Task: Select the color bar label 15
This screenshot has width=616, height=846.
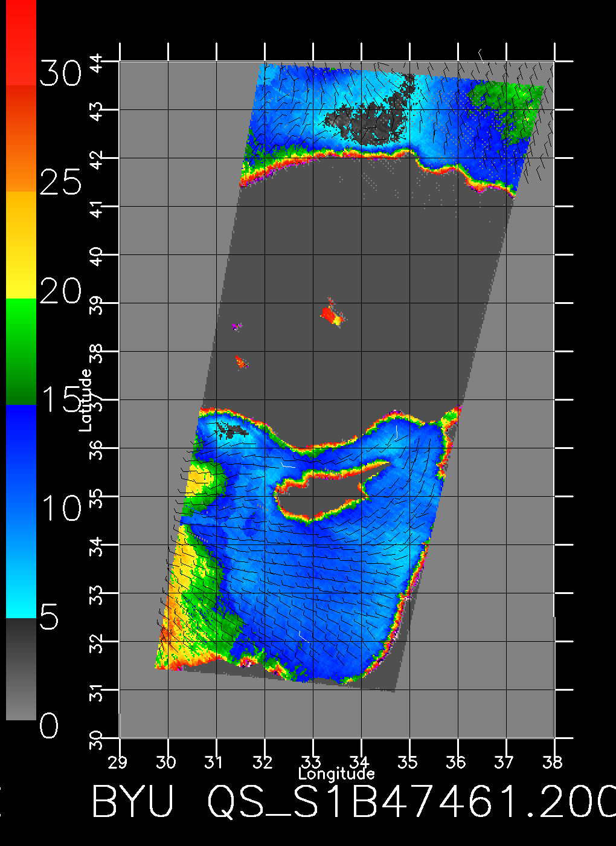Action: [60, 399]
